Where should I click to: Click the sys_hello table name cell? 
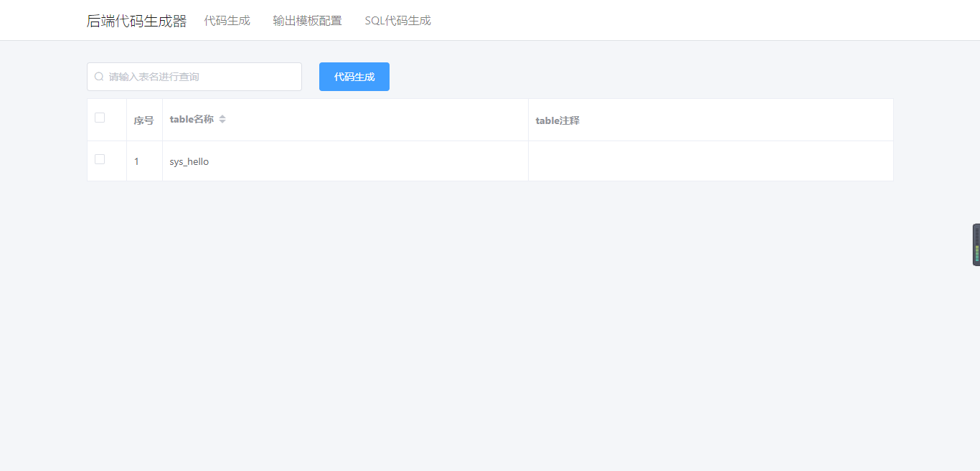[189, 162]
